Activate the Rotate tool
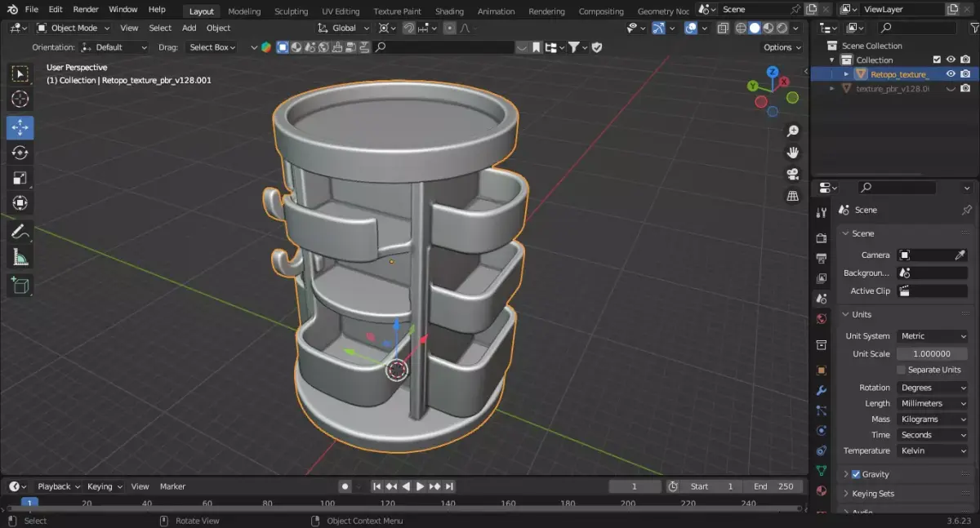The image size is (980, 528). point(20,153)
